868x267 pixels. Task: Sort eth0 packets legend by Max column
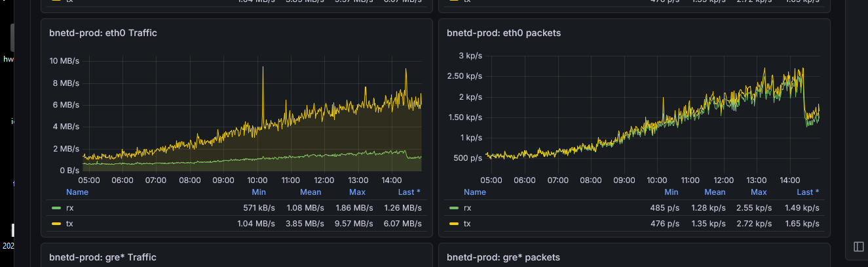click(759, 192)
